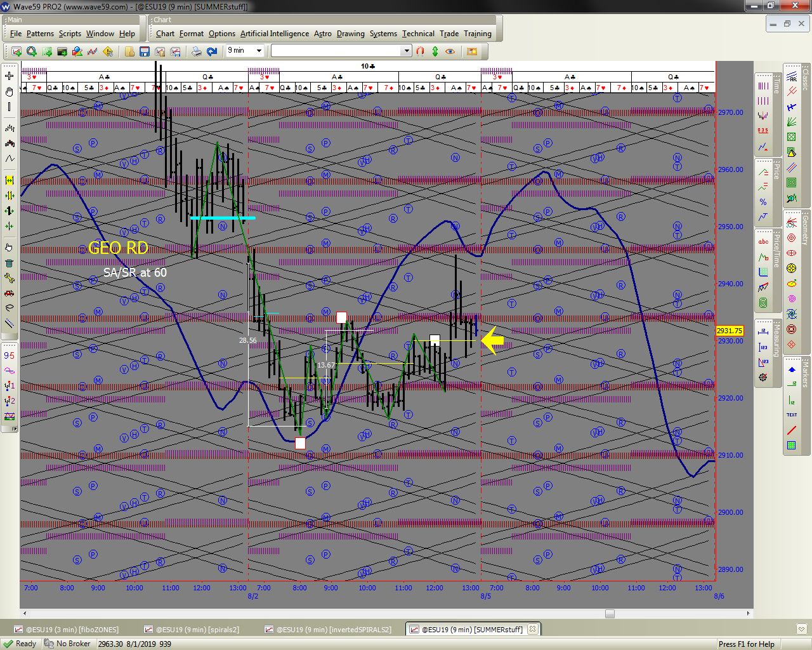This screenshot has width=812, height=650.
Task: Click the 28.56 measurement label
Action: point(247,340)
